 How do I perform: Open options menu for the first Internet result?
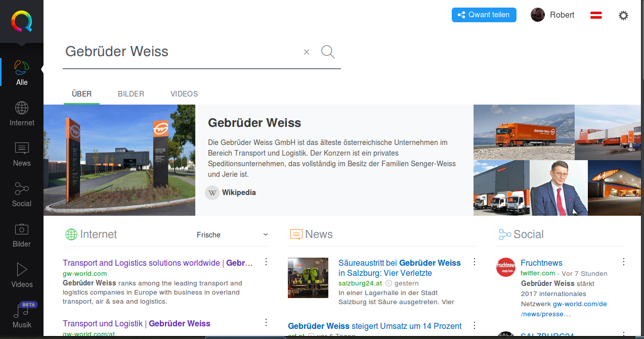(x=266, y=262)
